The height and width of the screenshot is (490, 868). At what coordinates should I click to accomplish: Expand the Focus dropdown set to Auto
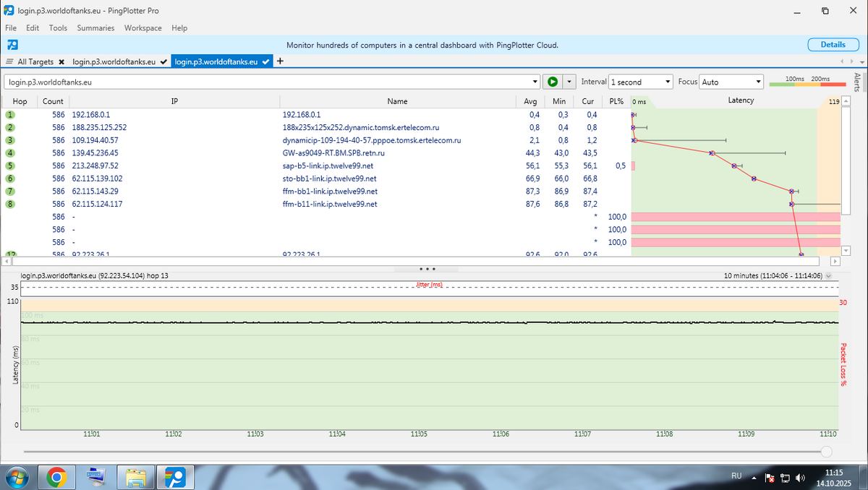(x=758, y=82)
